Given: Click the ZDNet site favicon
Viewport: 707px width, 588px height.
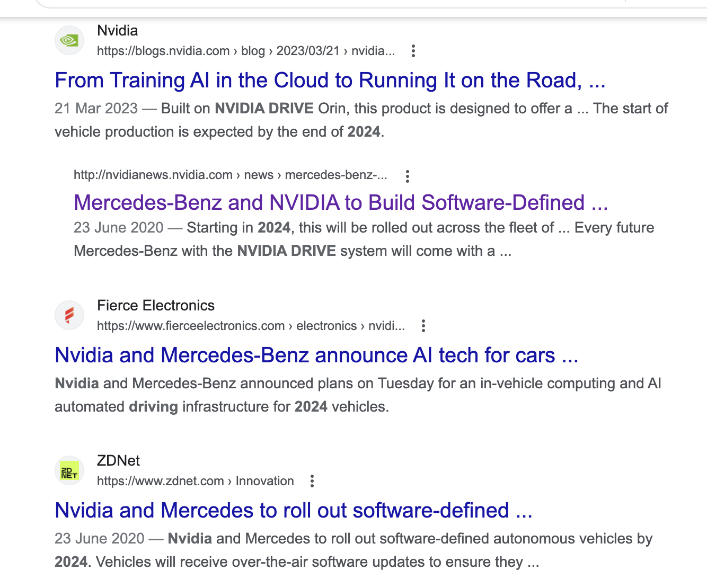Looking at the screenshot, I should pyautogui.click(x=69, y=470).
